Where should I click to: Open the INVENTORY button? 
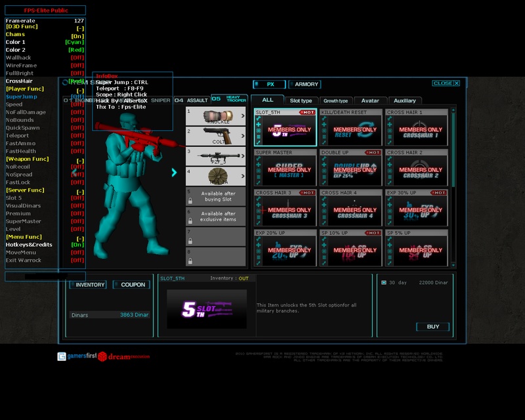88,285
